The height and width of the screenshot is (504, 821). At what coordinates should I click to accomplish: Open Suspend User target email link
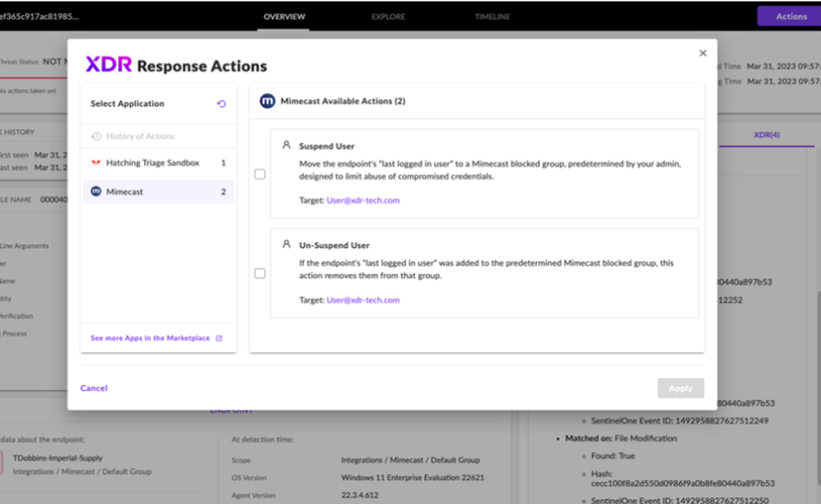pos(362,200)
